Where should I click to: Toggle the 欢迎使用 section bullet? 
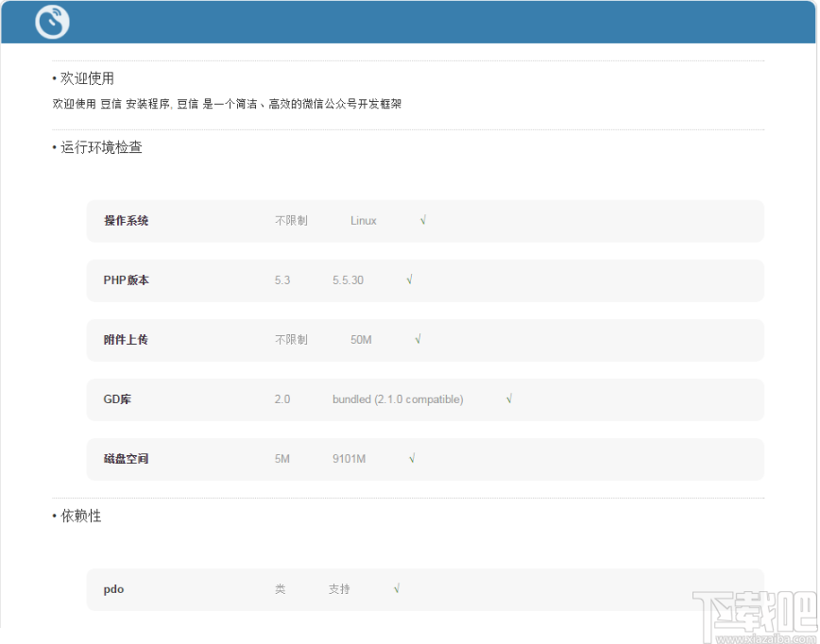click(53, 79)
